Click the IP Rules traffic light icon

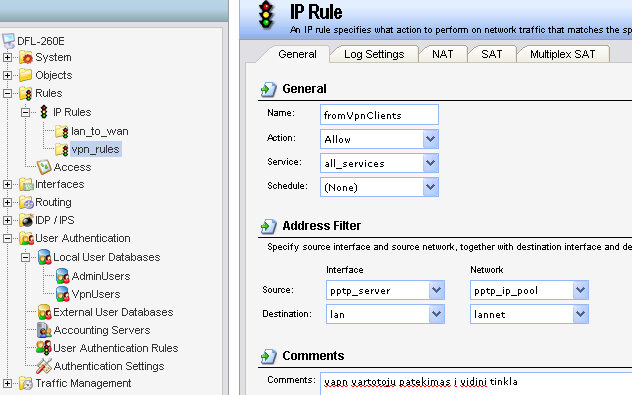click(44, 112)
